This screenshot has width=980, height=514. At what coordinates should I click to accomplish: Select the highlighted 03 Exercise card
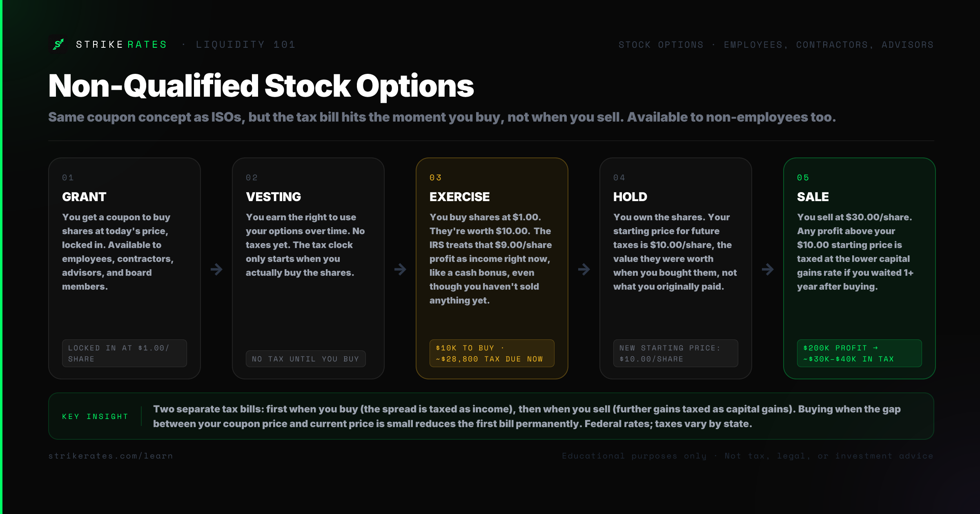pos(492,268)
